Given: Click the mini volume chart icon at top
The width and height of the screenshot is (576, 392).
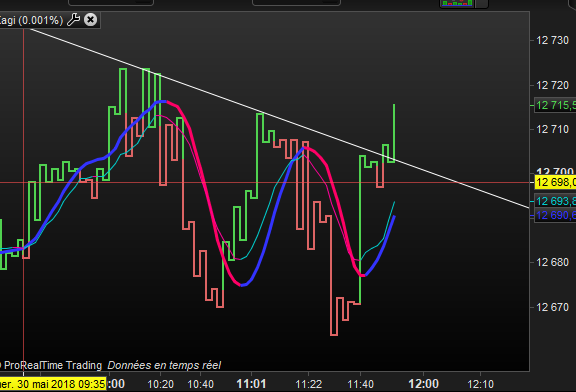Looking at the screenshot, I should point(457,3).
